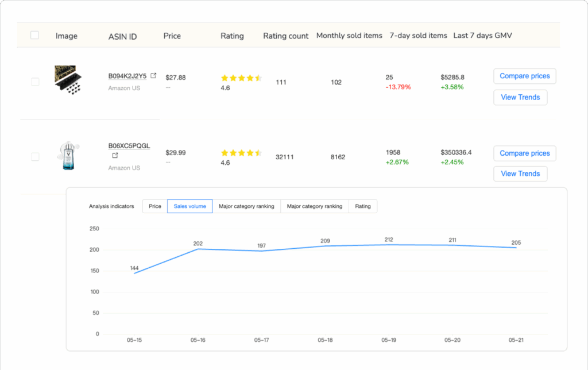Click the 144 data point on chart
This screenshot has height=370, width=588.
(x=134, y=273)
